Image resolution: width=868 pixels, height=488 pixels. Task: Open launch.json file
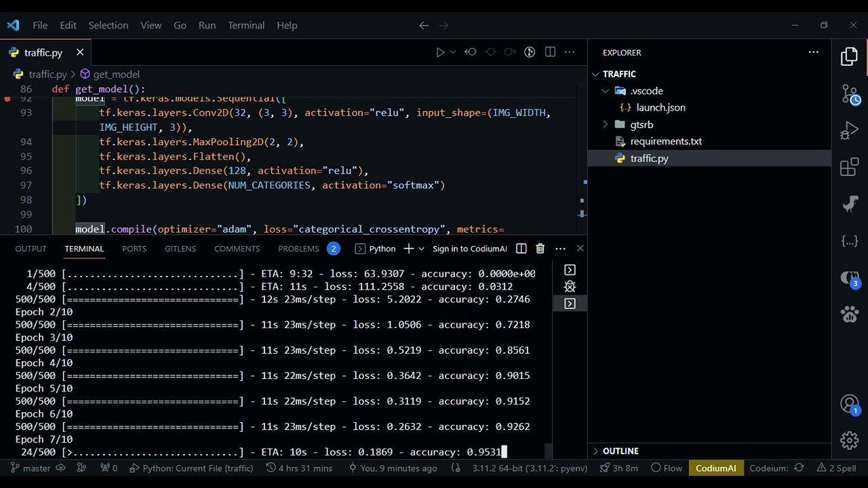pyautogui.click(x=660, y=108)
